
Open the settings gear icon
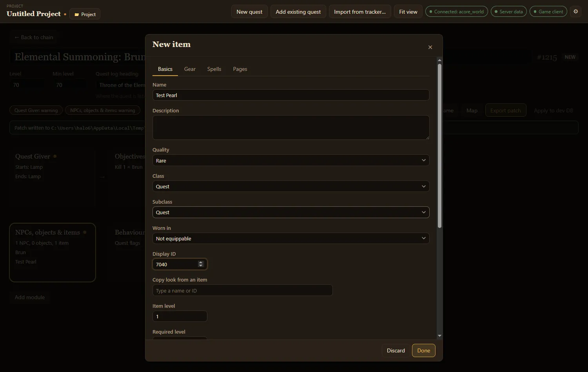(576, 12)
